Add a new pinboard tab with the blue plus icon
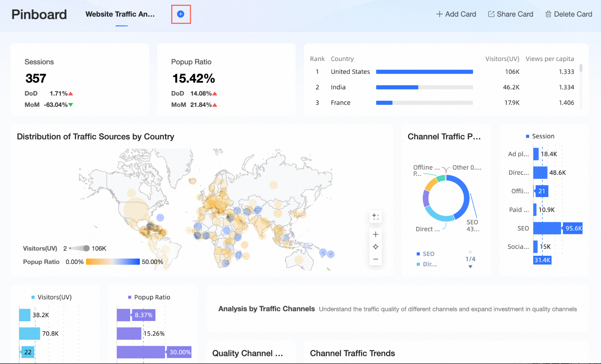Image resolution: width=601 pixels, height=364 pixels. [x=181, y=14]
